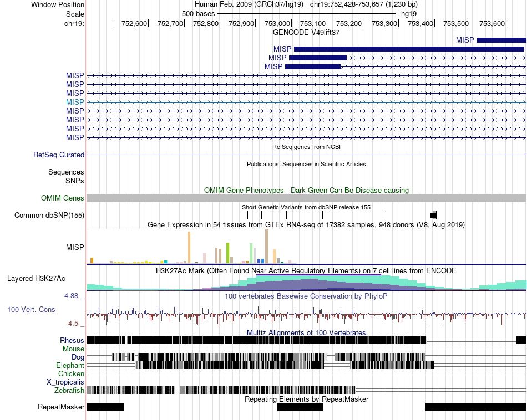Viewport: 527px width, 420px height.
Task: Click the Sequences track label
Action: (x=66, y=172)
